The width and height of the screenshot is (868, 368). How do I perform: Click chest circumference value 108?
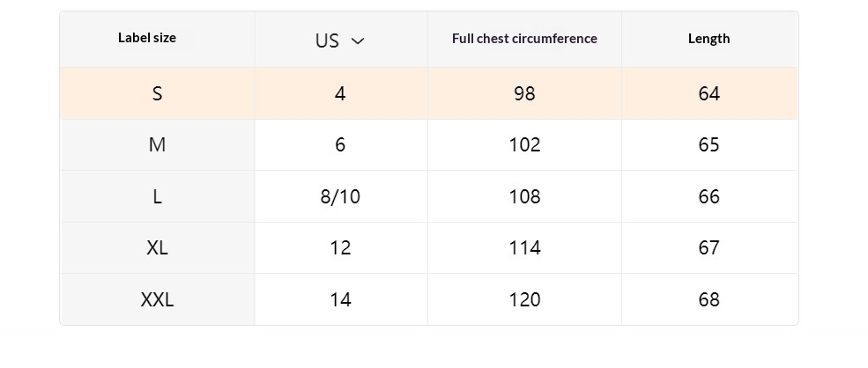pyautogui.click(x=524, y=196)
